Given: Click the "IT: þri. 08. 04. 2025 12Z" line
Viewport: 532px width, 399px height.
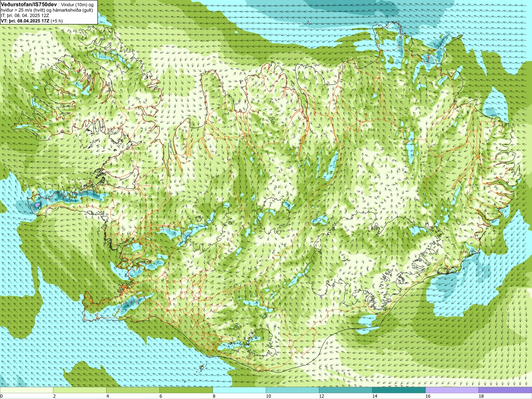Looking at the screenshot, I should tap(25, 15).
